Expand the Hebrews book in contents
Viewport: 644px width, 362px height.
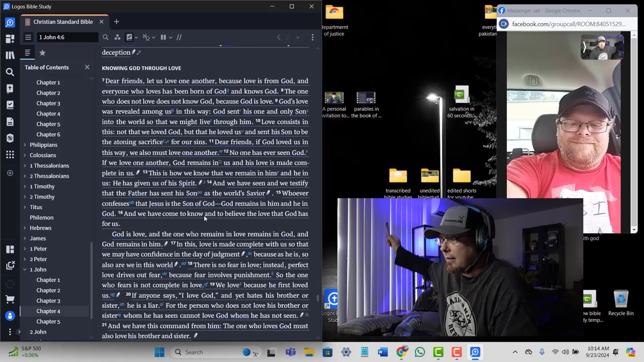(x=25, y=228)
